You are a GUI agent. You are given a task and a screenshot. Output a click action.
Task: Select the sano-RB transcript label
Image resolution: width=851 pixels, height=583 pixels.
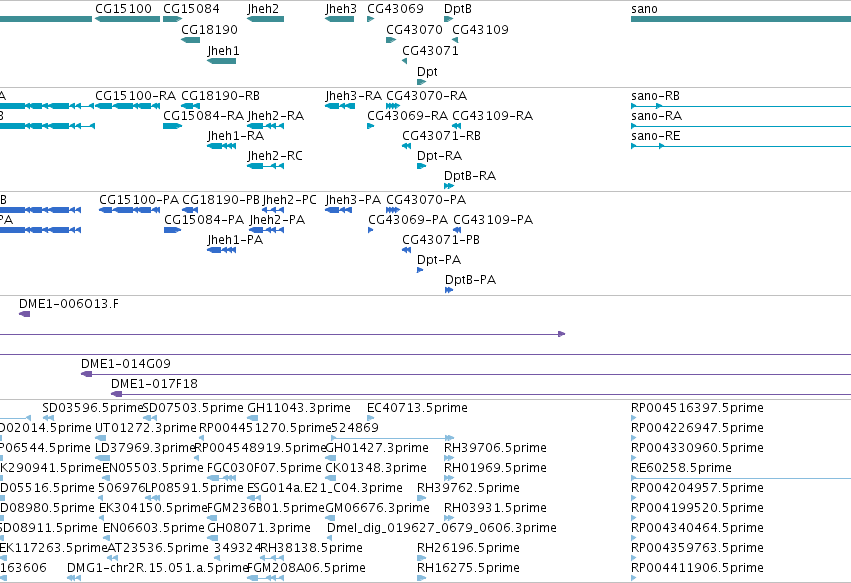pos(655,96)
